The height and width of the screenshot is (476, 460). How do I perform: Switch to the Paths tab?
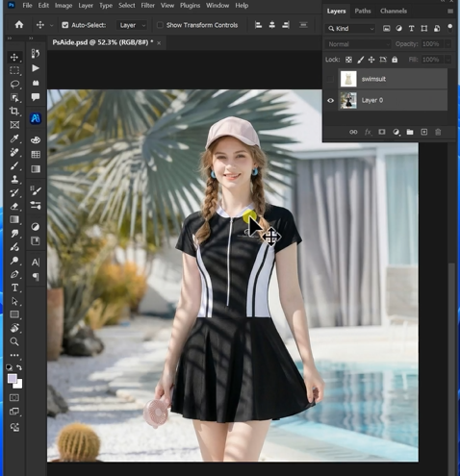tap(363, 11)
